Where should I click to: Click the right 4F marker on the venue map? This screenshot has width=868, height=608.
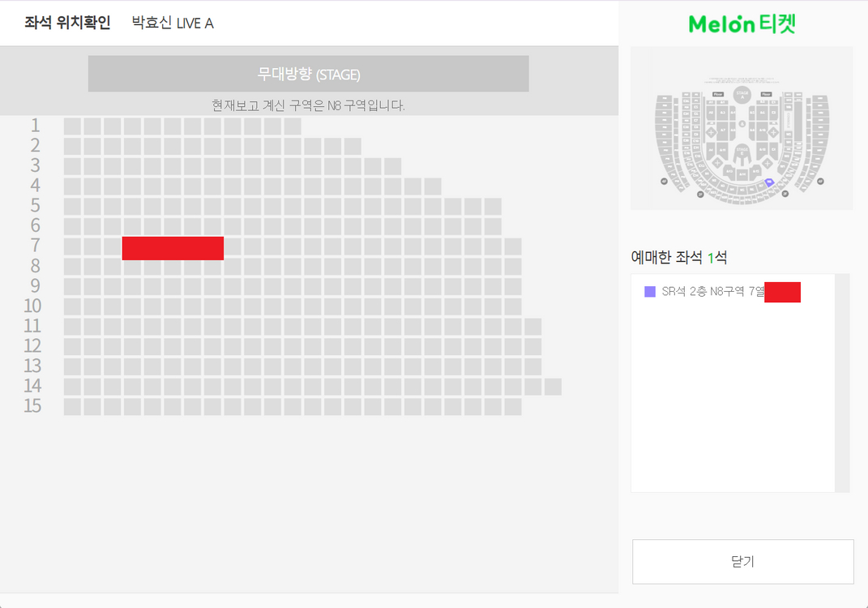[x=820, y=182]
